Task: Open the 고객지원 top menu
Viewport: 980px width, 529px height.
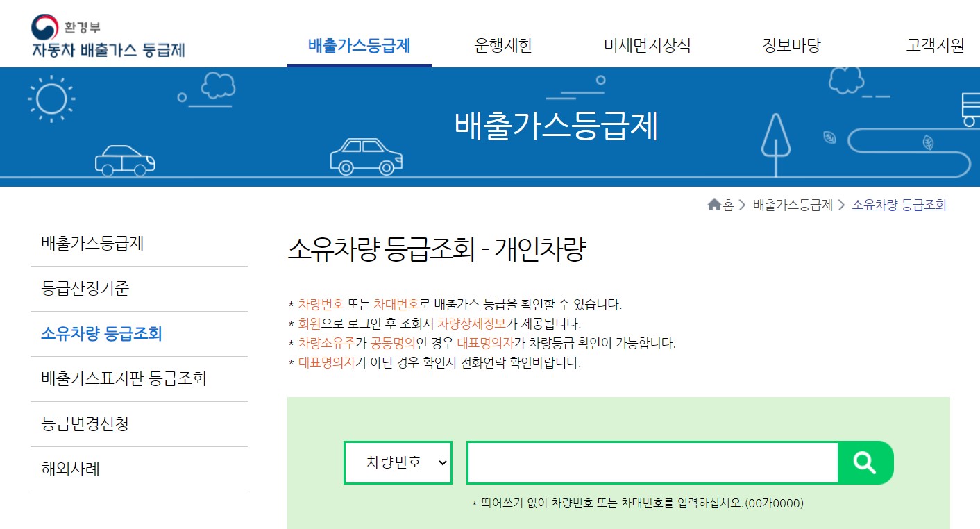Action: coord(935,46)
